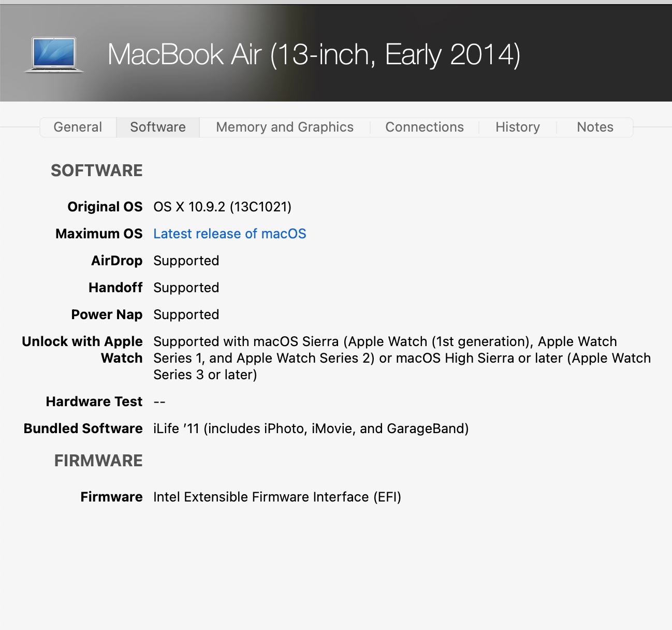
Task: Select the Handoff Supported value
Action: [186, 288]
